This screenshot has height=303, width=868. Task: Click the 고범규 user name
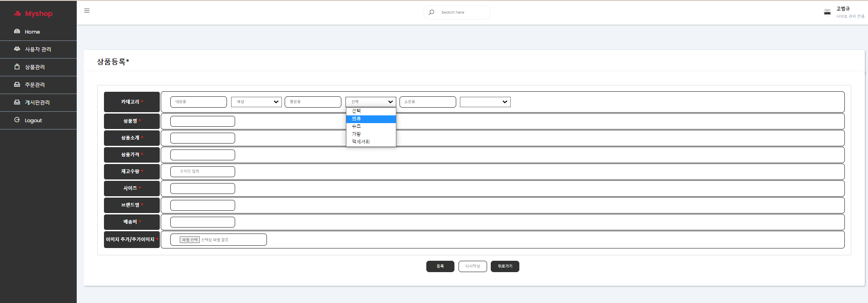843,9
